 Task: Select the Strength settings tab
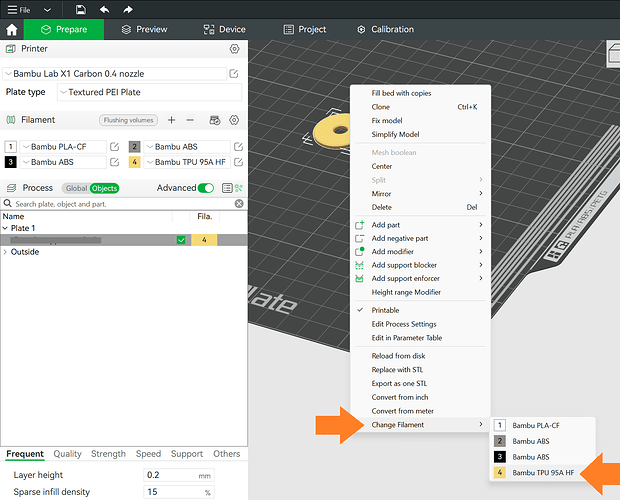pos(108,454)
